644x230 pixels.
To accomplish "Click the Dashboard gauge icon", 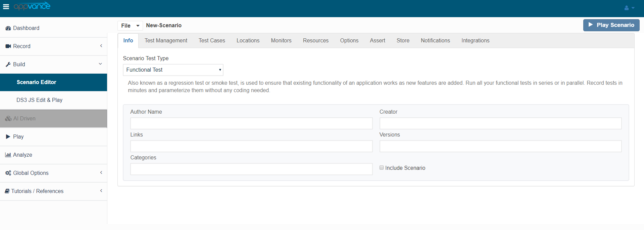I will [8, 28].
